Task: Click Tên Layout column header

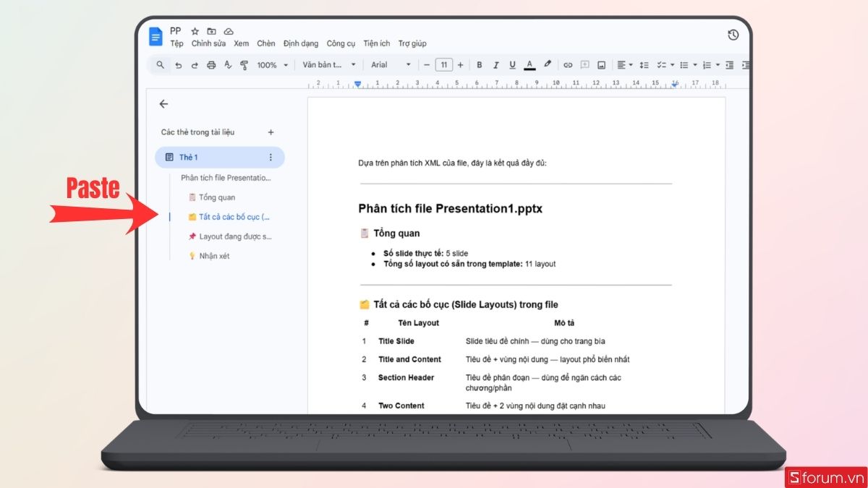Action: tap(418, 323)
